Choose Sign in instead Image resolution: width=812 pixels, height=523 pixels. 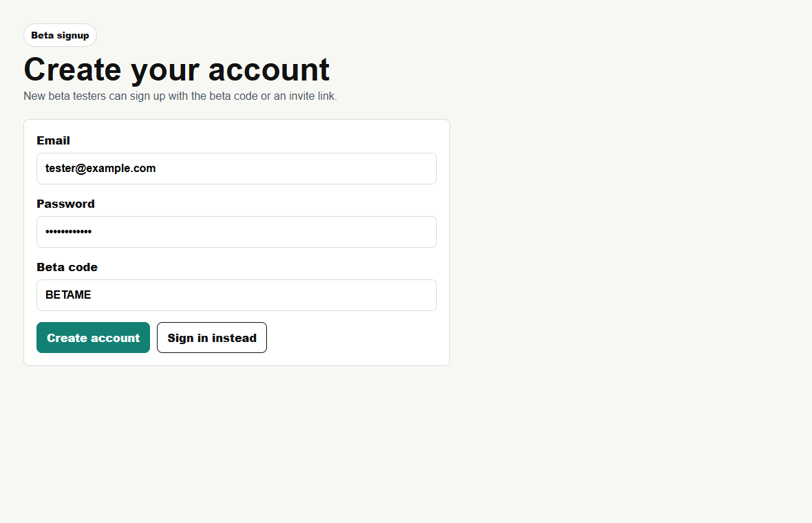pyautogui.click(x=212, y=338)
